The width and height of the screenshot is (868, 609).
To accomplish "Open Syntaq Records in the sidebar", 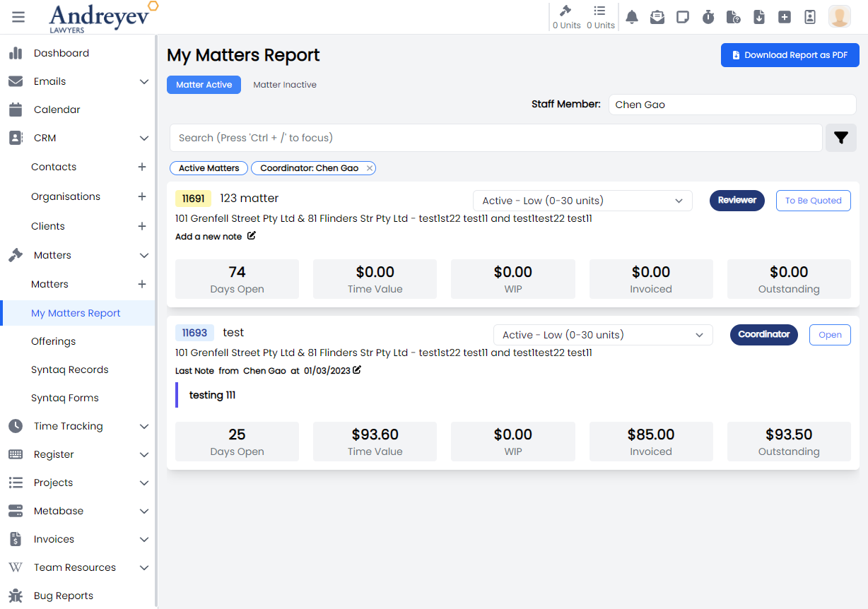I will [70, 369].
